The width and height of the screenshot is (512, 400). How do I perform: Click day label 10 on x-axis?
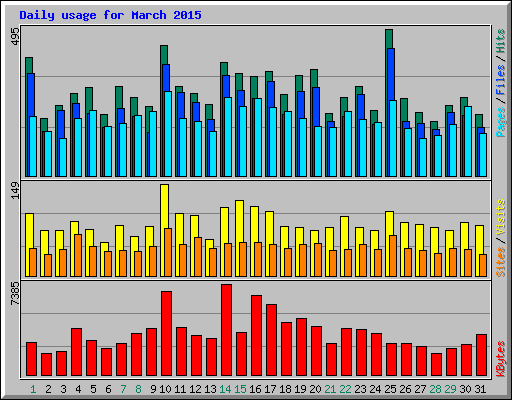coord(165,389)
